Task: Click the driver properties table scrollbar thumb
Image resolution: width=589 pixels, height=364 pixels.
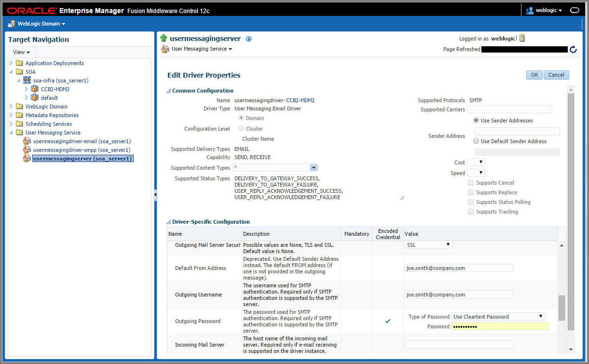Action: pyautogui.click(x=562, y=308)
